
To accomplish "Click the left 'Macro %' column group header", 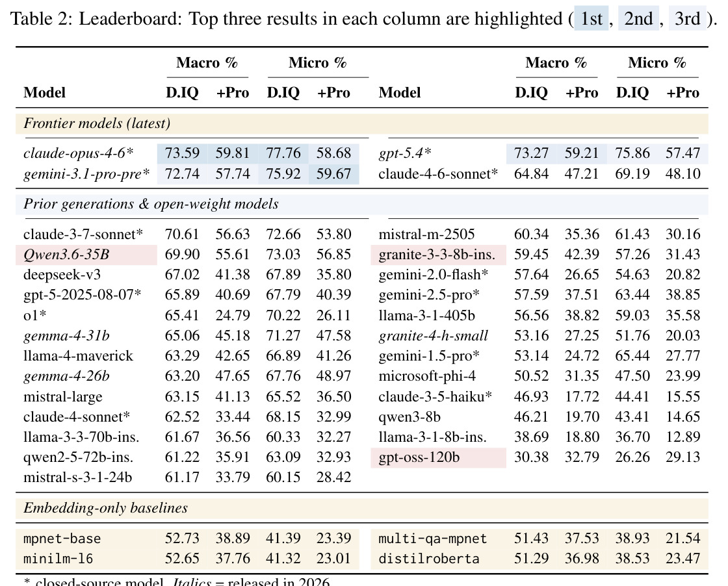I will (x=207, y=62).
